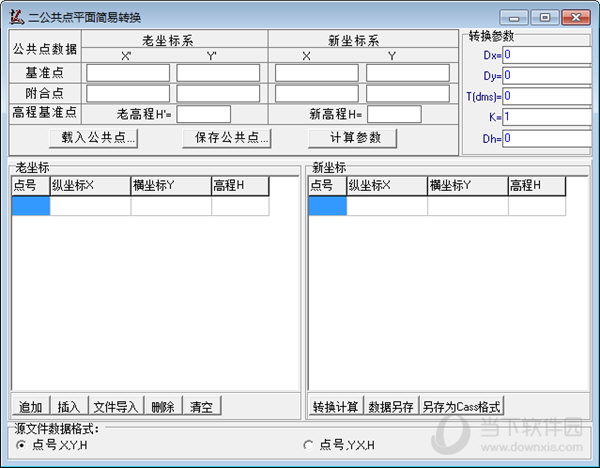Click the 保存公共点 button
The width and height of the screenshot is (600, 468).
[227, 138]
